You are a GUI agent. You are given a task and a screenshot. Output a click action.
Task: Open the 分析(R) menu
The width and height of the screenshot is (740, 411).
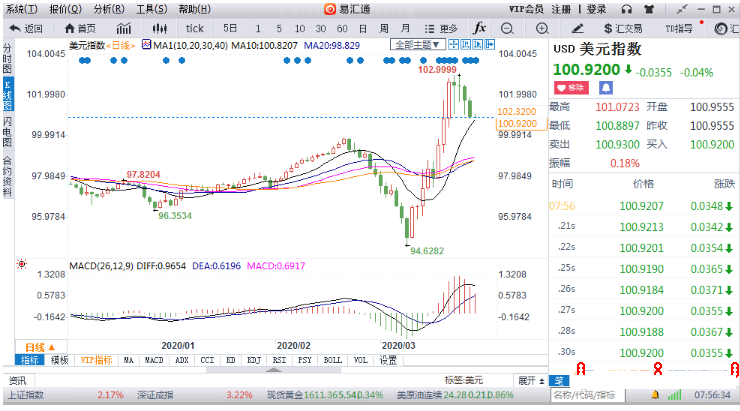109,9
